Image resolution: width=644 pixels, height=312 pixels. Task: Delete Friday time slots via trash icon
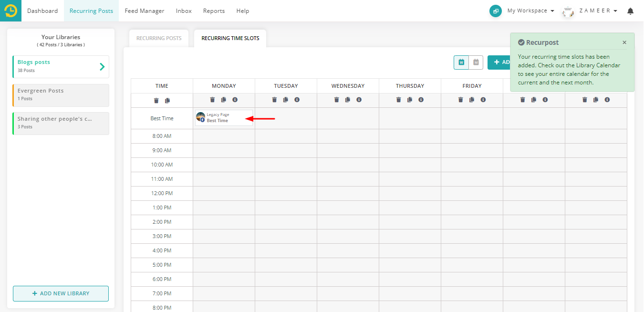460,100
